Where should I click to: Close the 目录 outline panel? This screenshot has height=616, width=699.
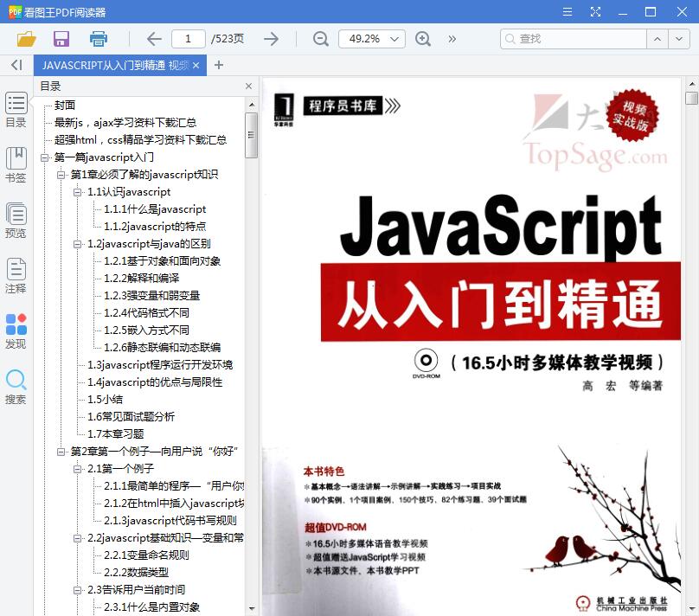248,86
